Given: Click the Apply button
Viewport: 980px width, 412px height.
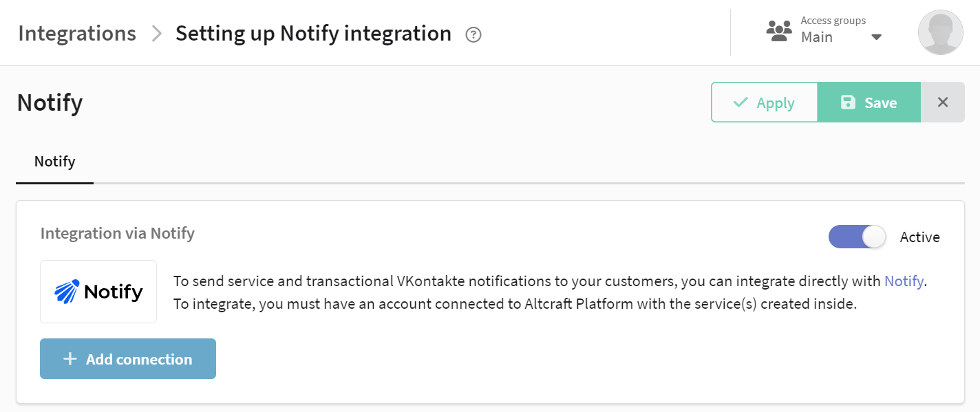Looking at the screenshot, I should tap(764, 102).
